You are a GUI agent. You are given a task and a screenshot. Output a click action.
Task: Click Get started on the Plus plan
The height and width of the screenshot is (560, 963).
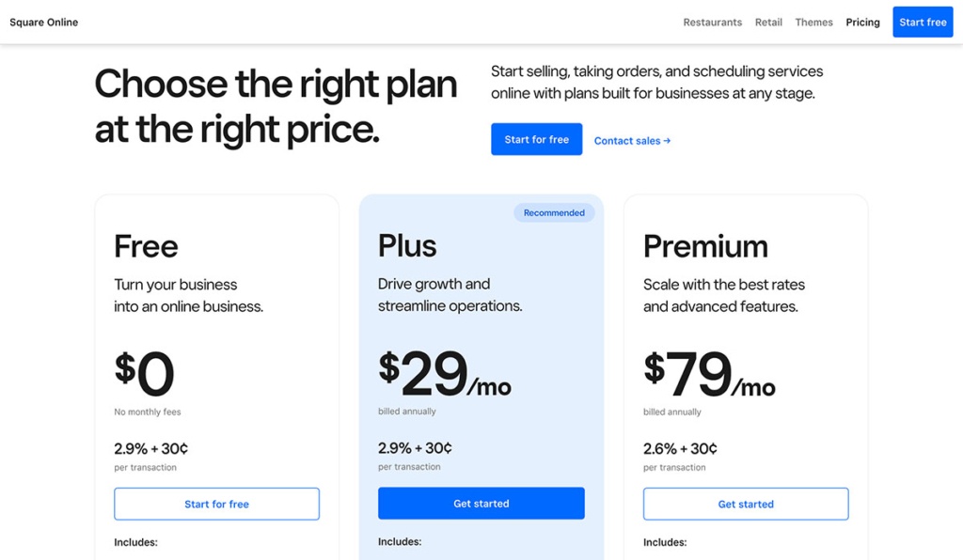point(481,504)
